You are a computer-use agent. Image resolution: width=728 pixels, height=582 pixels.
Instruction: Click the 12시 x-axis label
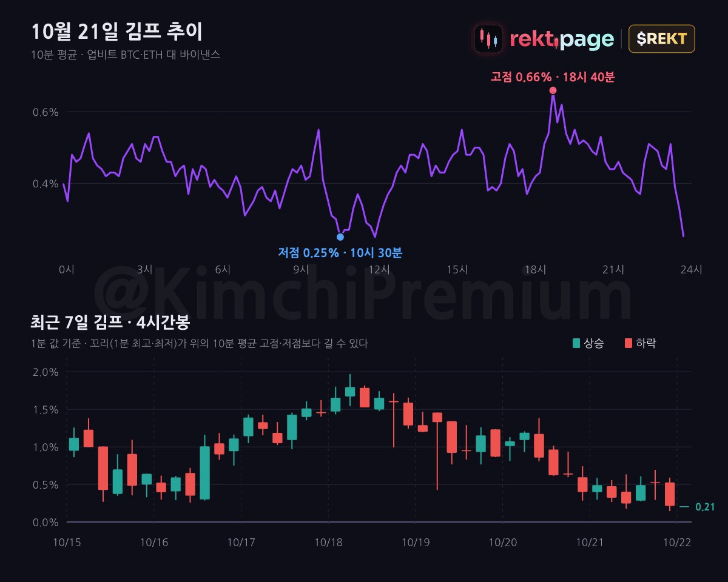click(379, 270)
